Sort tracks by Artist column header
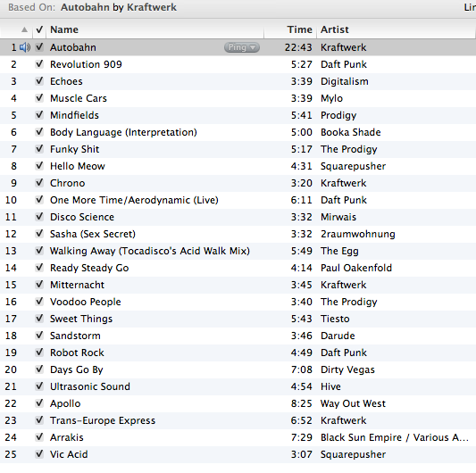476x473 pixels. [x=335, y=29]
